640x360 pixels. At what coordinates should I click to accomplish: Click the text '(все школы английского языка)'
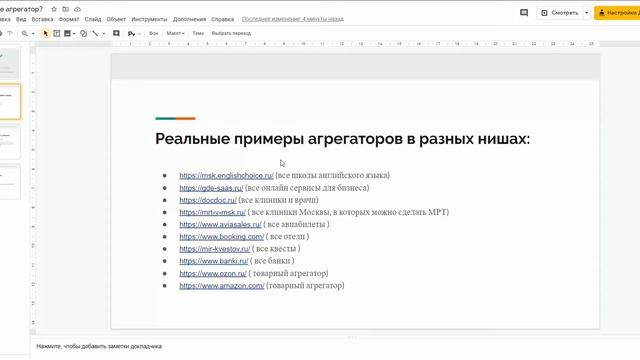(333, 176)
